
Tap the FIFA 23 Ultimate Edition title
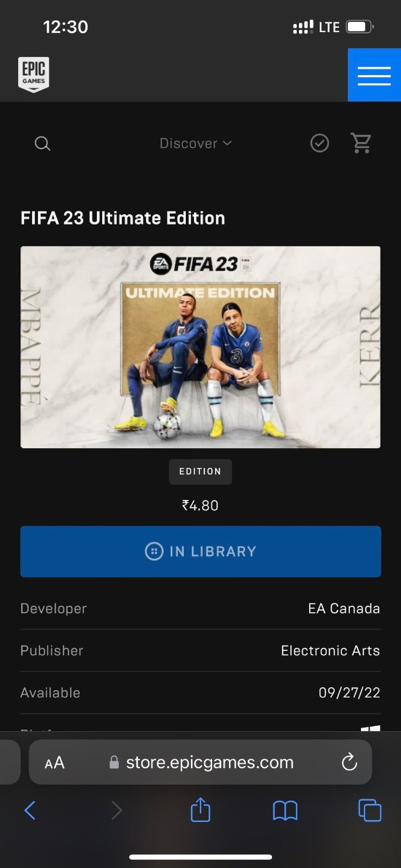(x=123, y=218)
